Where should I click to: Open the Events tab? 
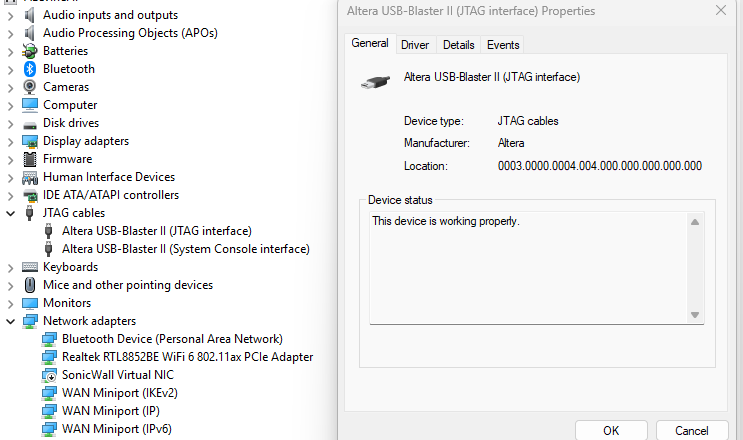[502, 45]
